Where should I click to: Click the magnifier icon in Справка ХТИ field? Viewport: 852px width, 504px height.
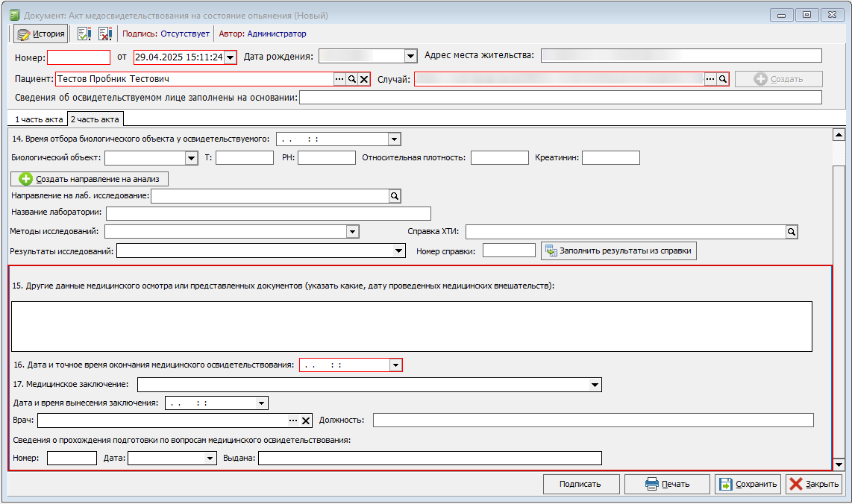(792, 232)
